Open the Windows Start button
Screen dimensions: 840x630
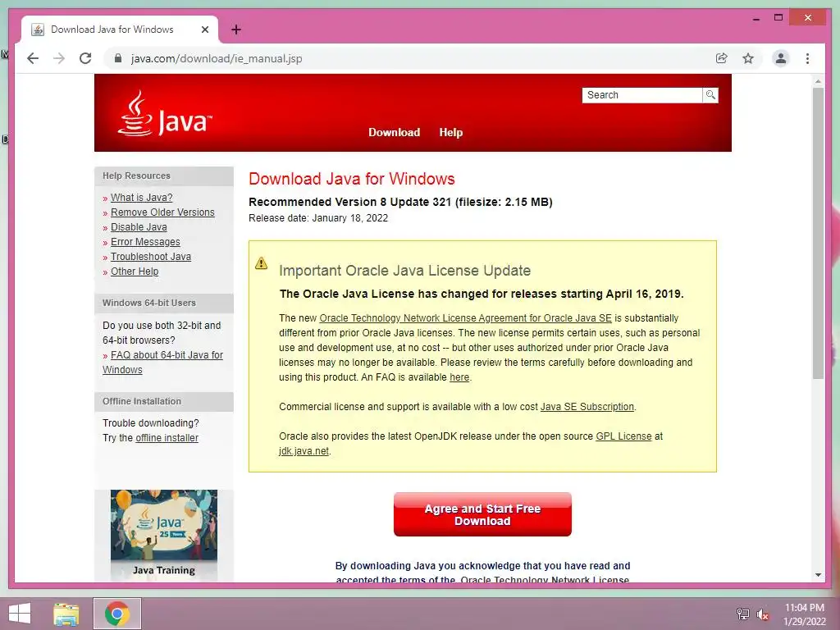[20, 614]
